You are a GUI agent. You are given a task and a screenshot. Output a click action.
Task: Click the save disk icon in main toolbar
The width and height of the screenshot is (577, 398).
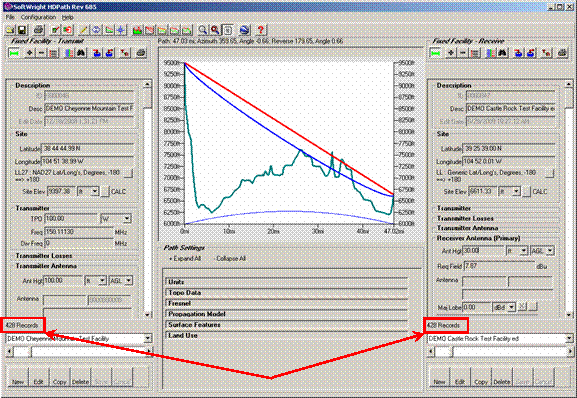tap(21, 30)
